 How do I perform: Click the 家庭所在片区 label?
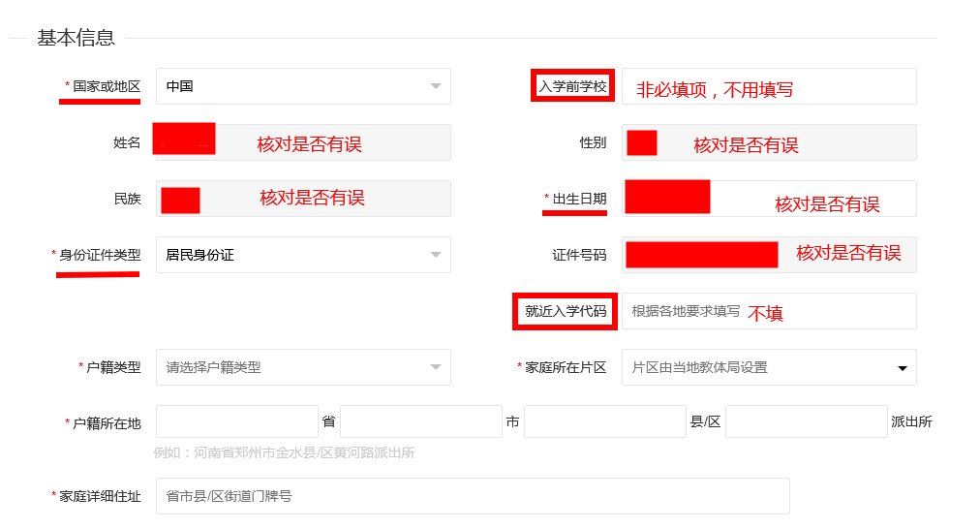point(566,367)
